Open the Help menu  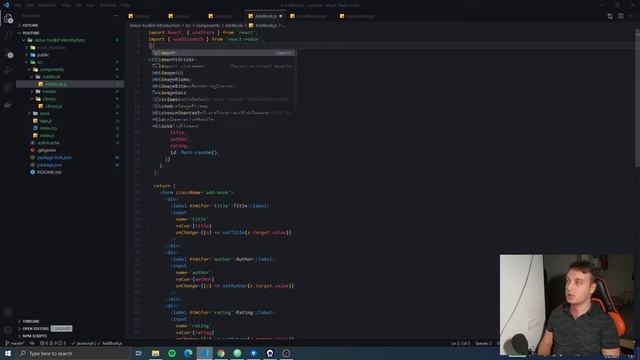[125, 5]
